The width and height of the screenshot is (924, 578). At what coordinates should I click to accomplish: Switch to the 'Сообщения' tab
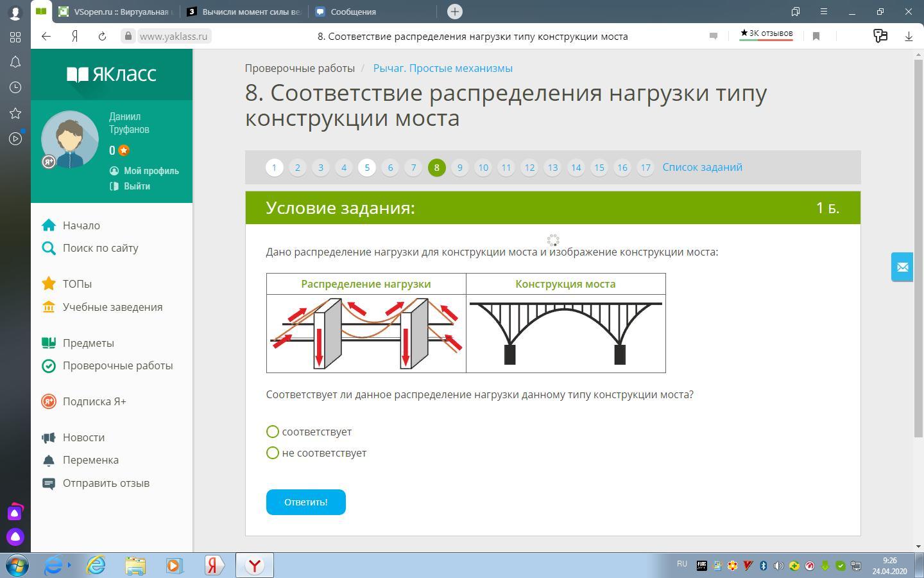(x=353, y=12)
